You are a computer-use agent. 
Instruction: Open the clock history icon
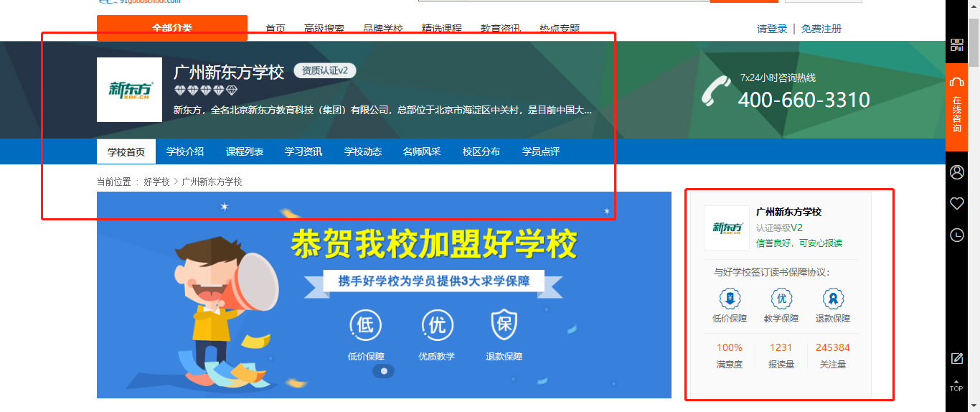[x=956, y=235]
